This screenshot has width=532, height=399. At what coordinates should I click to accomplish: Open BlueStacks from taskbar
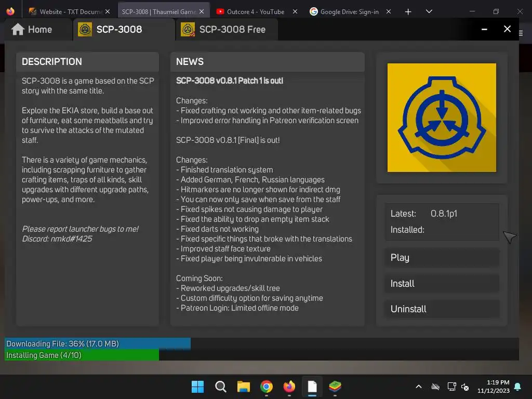[335, 387]
